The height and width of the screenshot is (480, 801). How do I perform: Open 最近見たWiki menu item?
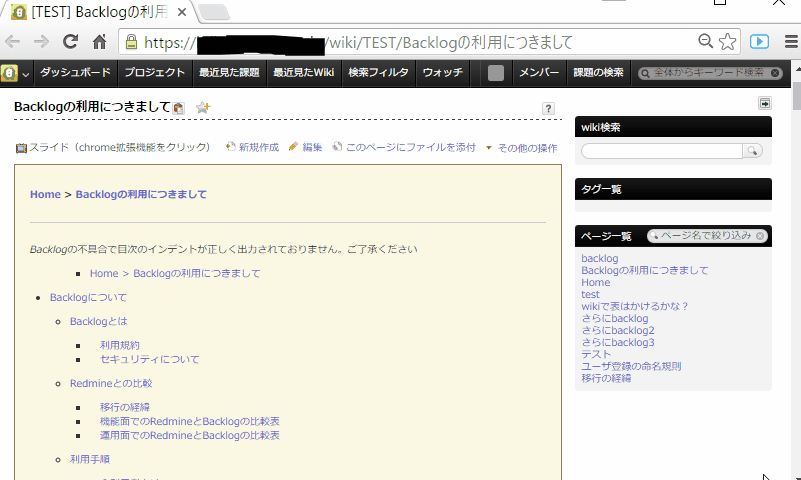pos(303,73)
